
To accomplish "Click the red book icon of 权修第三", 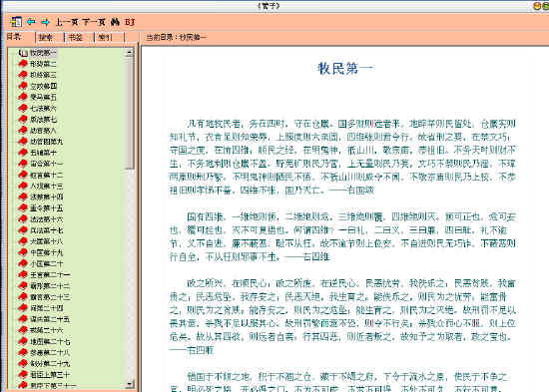I will 23,75.
